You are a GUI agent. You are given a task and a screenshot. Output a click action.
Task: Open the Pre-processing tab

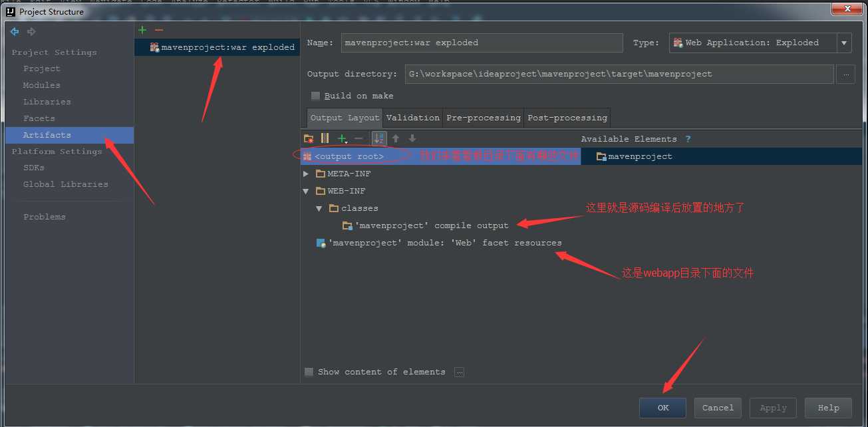click(484, 118)
